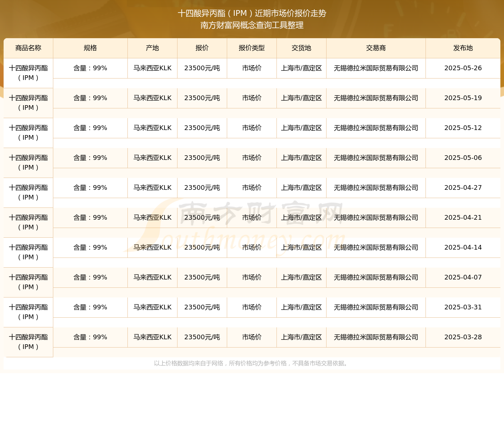Click the subtitle 南方财富网概念查询工具整理
The width and height of the screenshot is (504, 434).
(252, 25)
